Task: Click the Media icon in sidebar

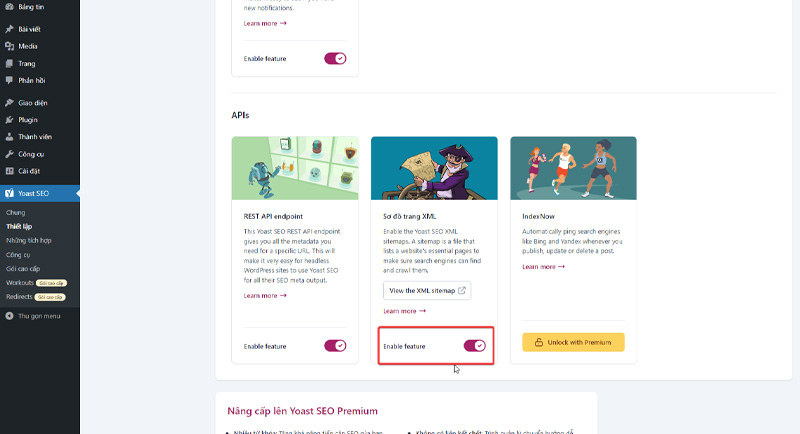Action: pos(9,46)
